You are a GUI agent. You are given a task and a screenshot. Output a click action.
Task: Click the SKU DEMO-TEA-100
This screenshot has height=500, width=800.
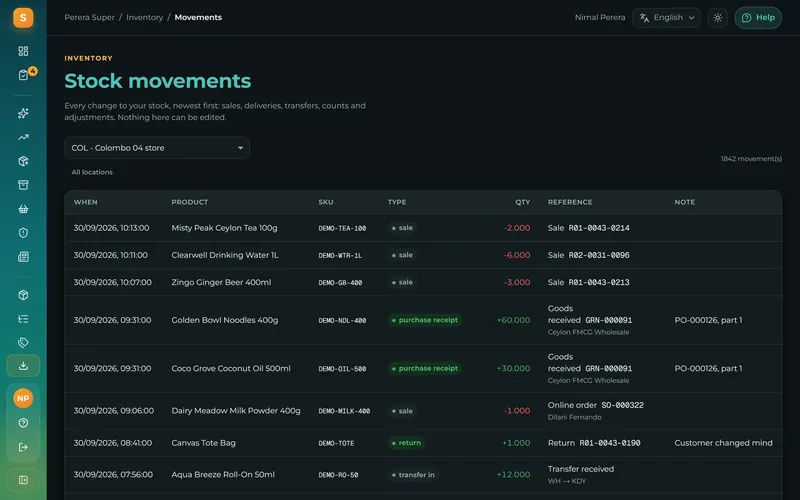point(342,229)
